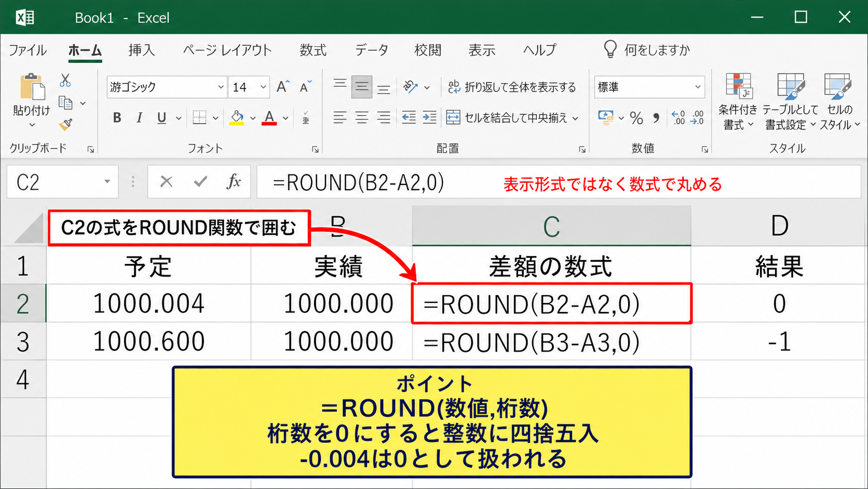The height and width of the screenshot is (489, 868).
Task: Open Conditional Formatting (条件付き書式)
Action: point(738,102)
